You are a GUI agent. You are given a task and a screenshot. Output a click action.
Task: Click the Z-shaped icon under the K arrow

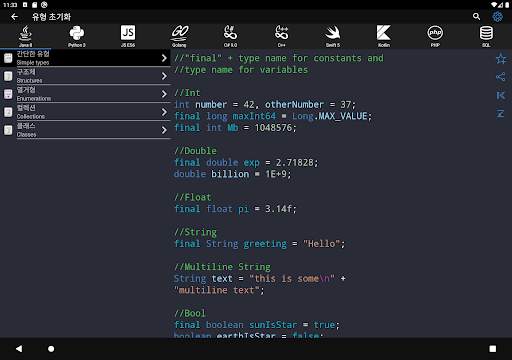501,113
